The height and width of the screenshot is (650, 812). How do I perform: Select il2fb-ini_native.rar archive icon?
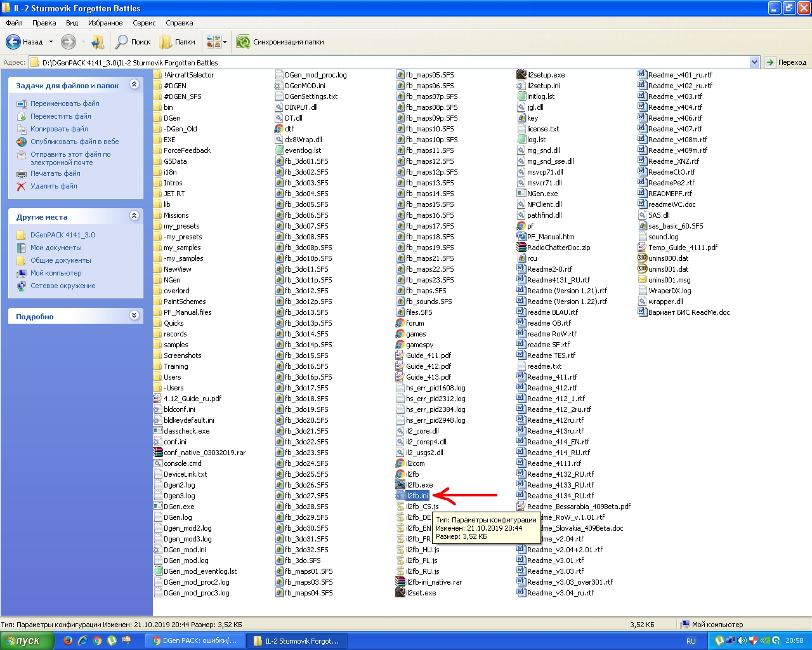pyautogui.click(x=400, y=582)
